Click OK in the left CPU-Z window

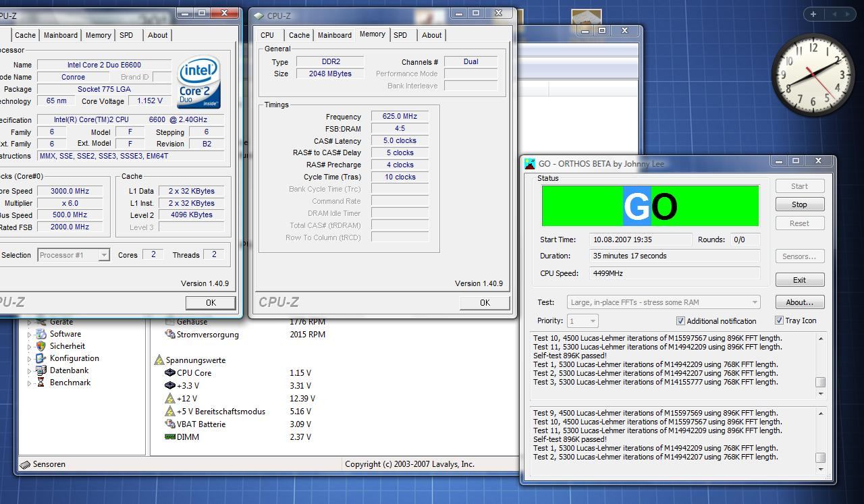tap(211, 302)
